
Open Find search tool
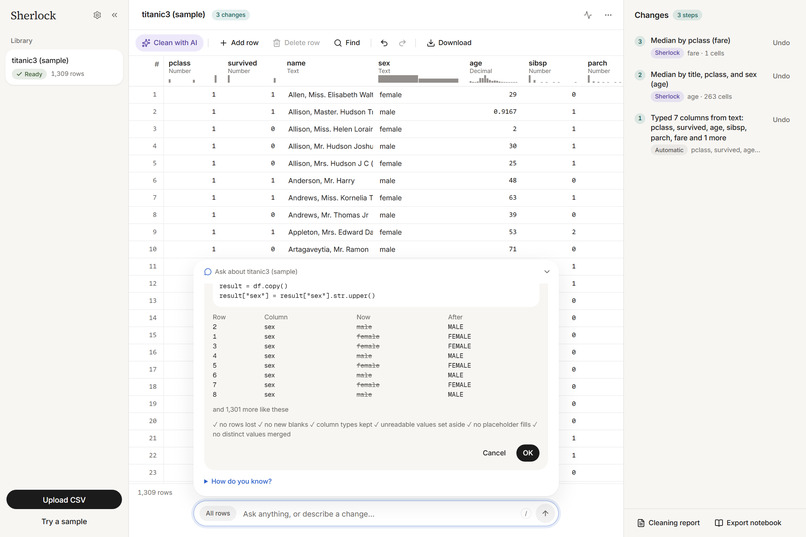(x=347, y=43)
